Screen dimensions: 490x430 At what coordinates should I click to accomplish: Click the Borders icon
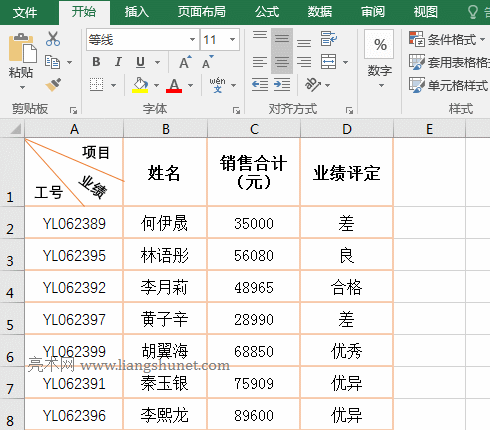[96, 85]
